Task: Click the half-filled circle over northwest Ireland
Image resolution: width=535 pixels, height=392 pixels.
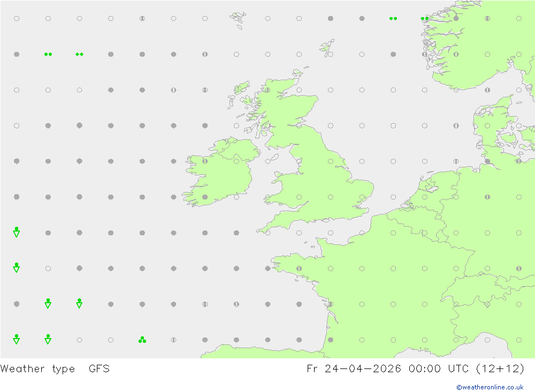Action: click(x=205, y=162)
